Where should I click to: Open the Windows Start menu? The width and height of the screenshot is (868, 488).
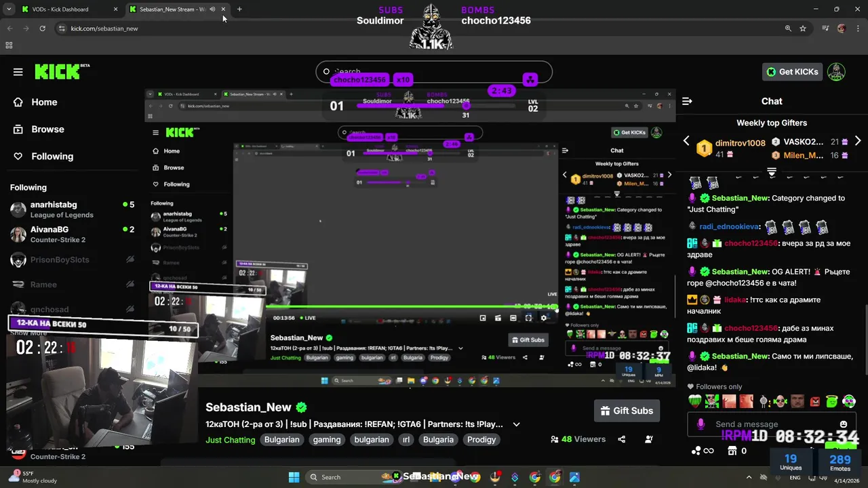[294, 477]
